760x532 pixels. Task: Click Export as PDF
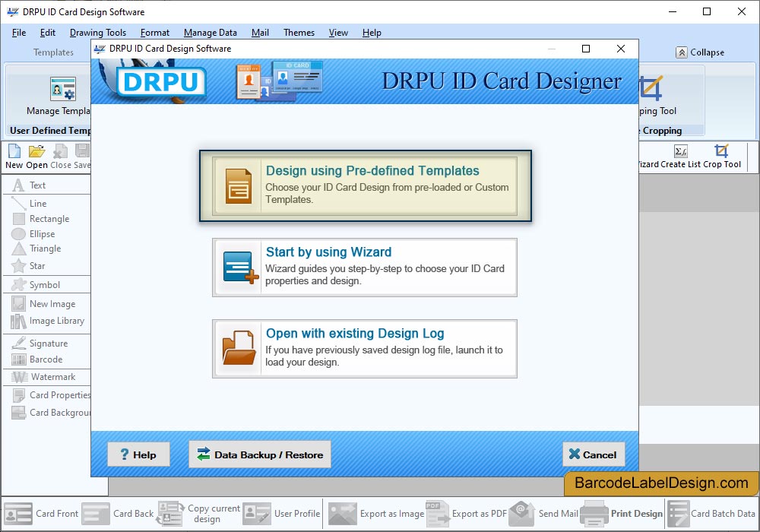pos(467,514)
